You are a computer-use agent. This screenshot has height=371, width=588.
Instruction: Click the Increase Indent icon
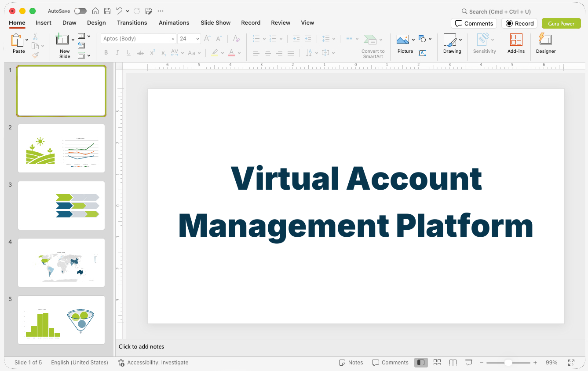coord(308,39)
